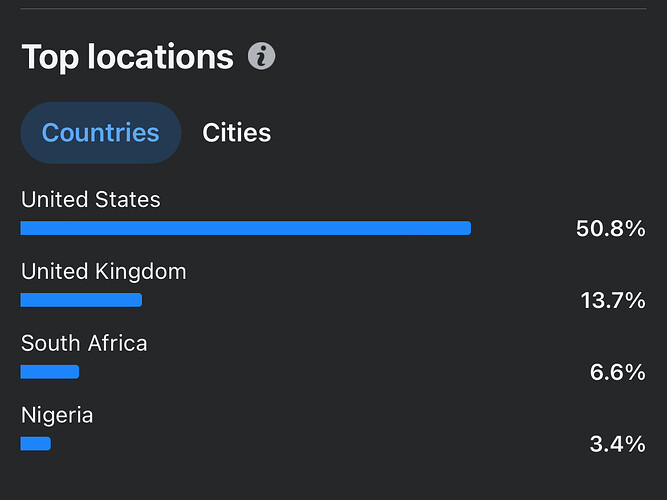Open the Top locations info icon

pos(262,57)
